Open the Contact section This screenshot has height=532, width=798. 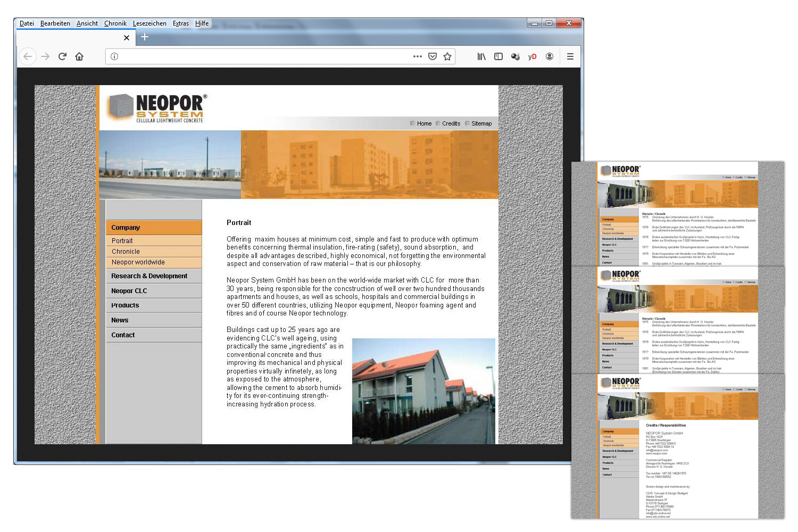pyautogui.click(x=123, y=335)
